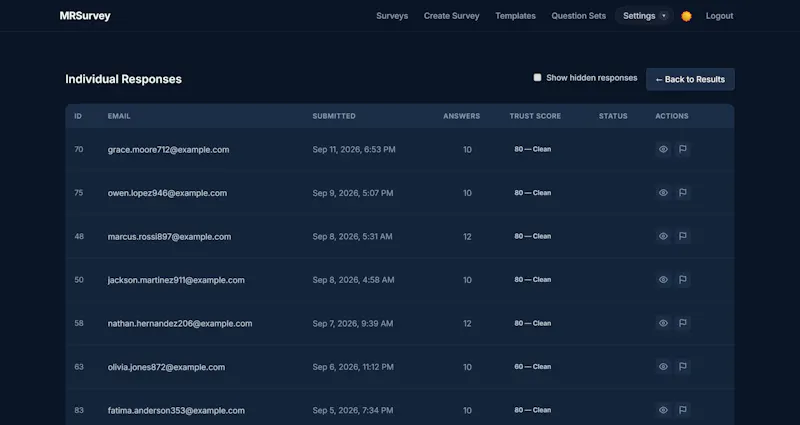Click Sep 7, 2026, 9:39 AM timestamp
The image size is (800, 425).
(x=353, y=323)
